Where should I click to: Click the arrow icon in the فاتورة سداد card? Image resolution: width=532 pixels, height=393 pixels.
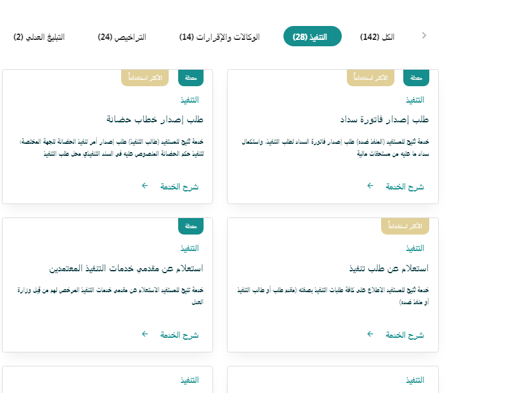point(370,186)
